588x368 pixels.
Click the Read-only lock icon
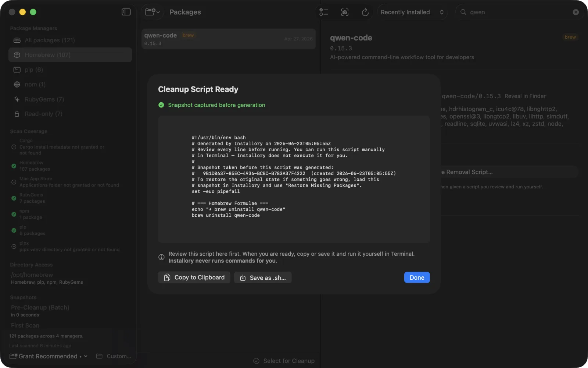[17, 114]
